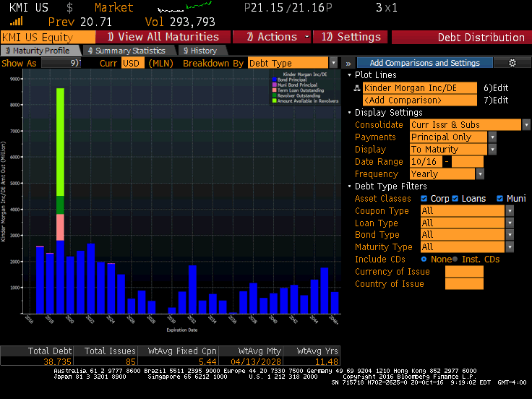Click the pink term loan bar segment
Screen dimensions: 532x399
point(61,227)
